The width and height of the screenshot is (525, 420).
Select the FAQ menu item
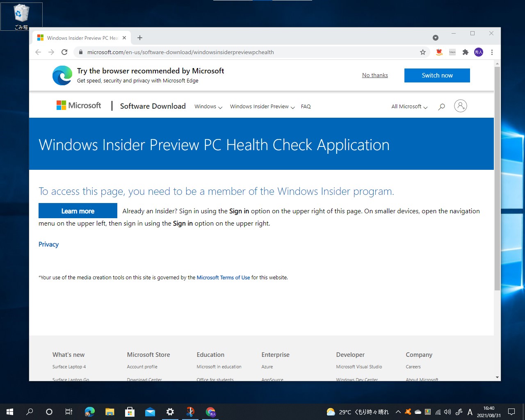tap(306, 106)
